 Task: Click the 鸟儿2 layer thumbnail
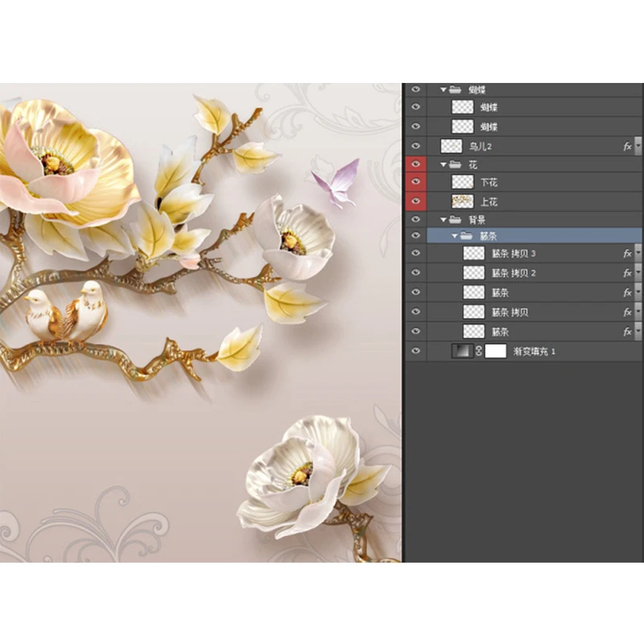point(451,147)
